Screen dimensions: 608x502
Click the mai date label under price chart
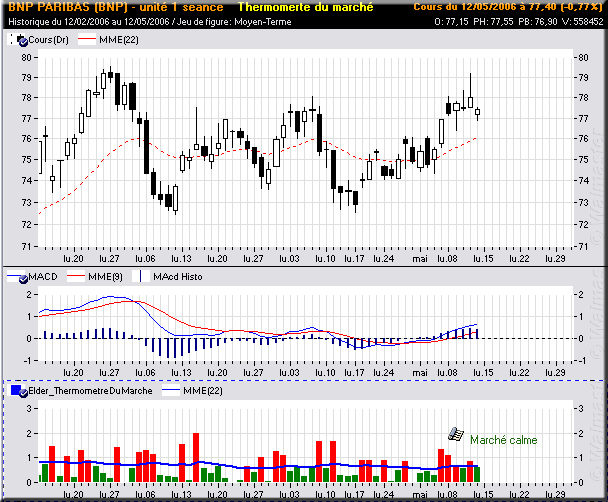(420, 259)
